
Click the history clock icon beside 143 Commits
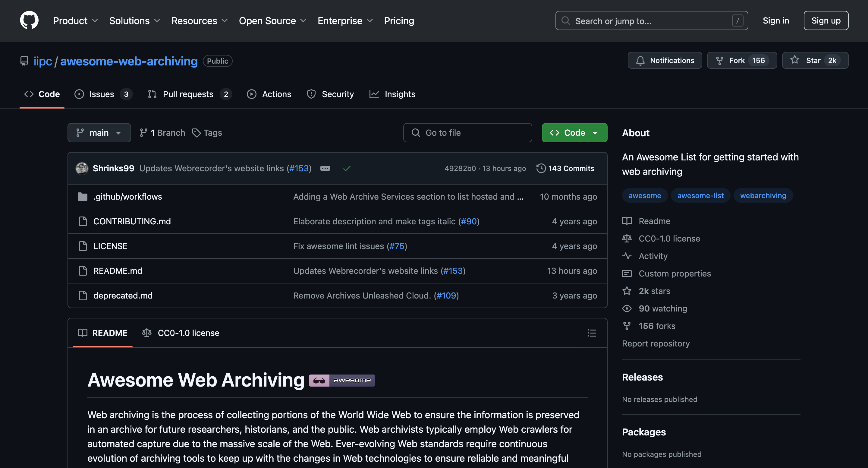tap(541, 168)
